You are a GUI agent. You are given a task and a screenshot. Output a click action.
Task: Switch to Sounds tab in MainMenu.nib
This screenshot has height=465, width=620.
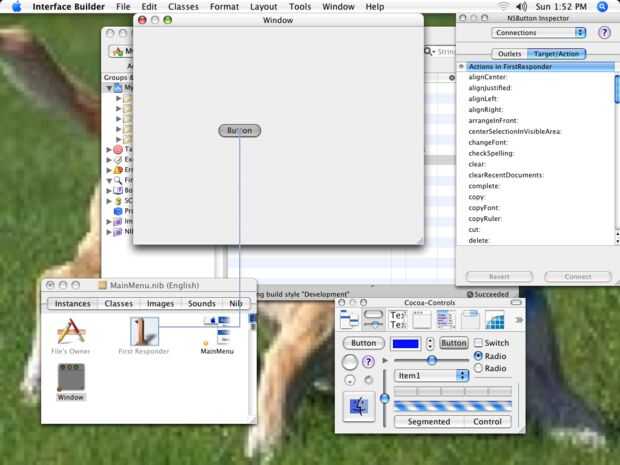click(202, 303)
